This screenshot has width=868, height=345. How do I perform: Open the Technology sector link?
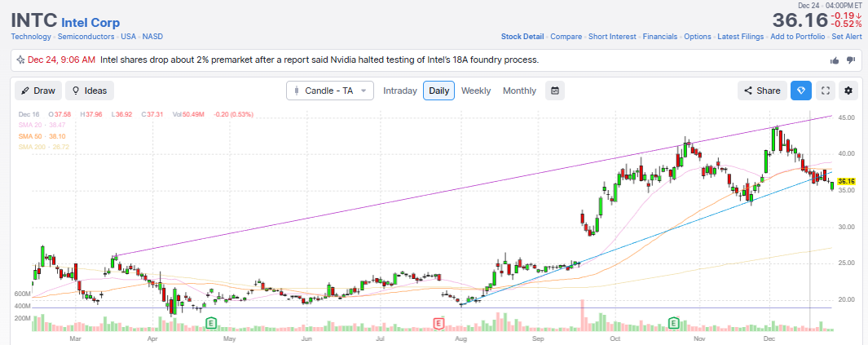click(x=31, y=37)
